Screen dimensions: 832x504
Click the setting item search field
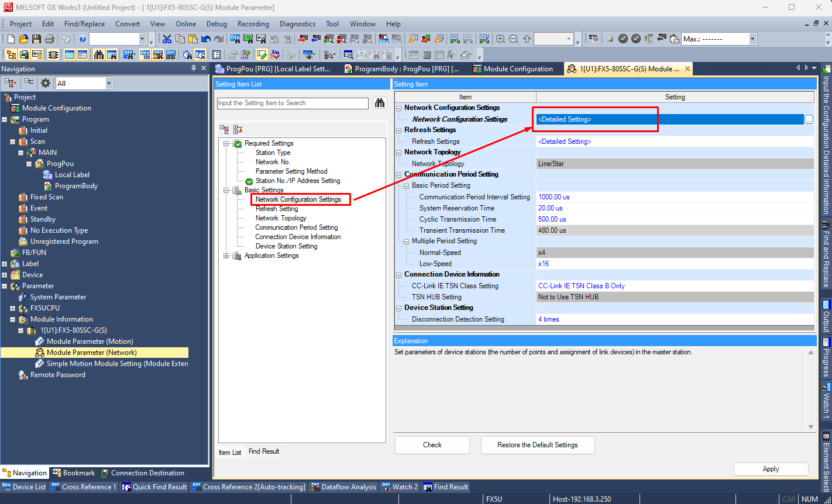tap(293, 103)
